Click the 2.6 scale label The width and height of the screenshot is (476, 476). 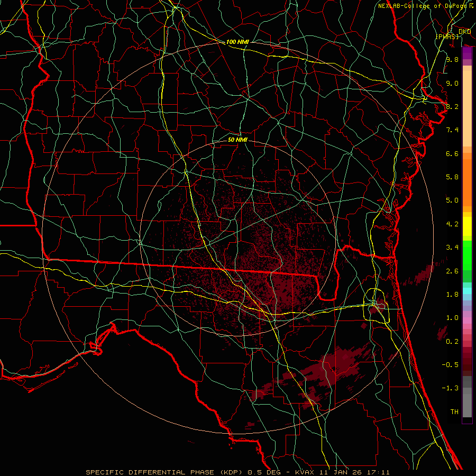point(452,271)
